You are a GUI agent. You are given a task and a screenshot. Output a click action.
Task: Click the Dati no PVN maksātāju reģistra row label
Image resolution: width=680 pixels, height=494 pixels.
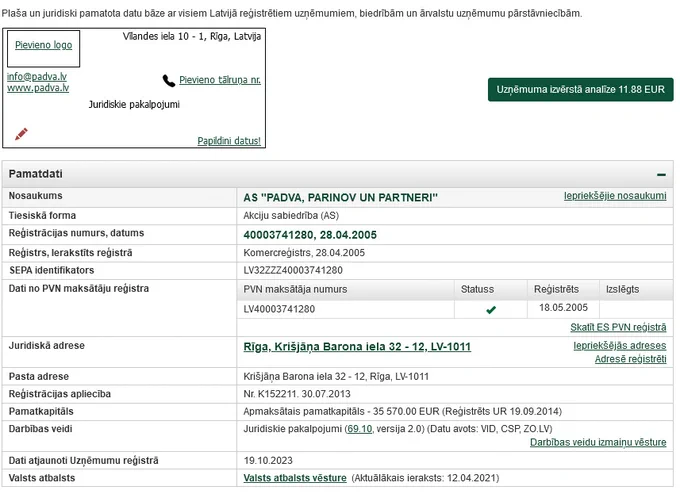[x=78, y=289]
